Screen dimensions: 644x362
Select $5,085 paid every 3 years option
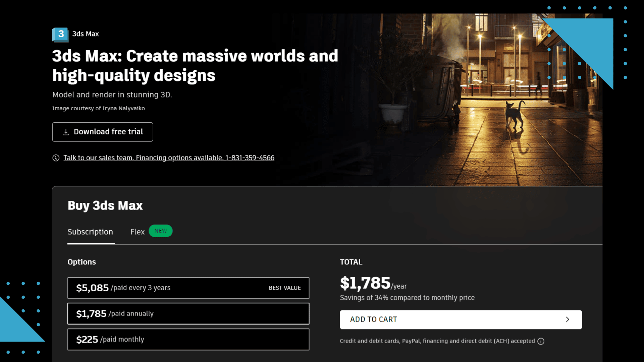pyautogui.click(x=189, y=288)
